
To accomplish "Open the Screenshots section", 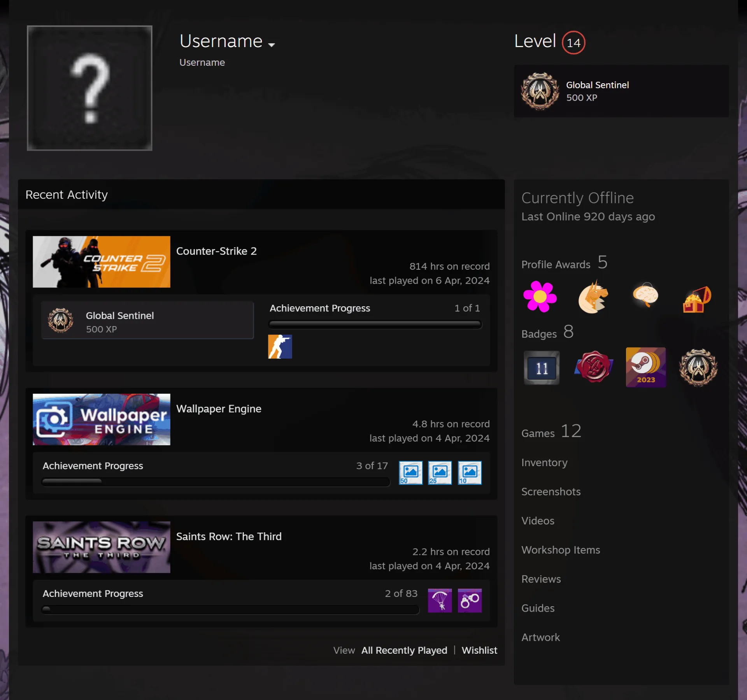I will tap(551, 492).
